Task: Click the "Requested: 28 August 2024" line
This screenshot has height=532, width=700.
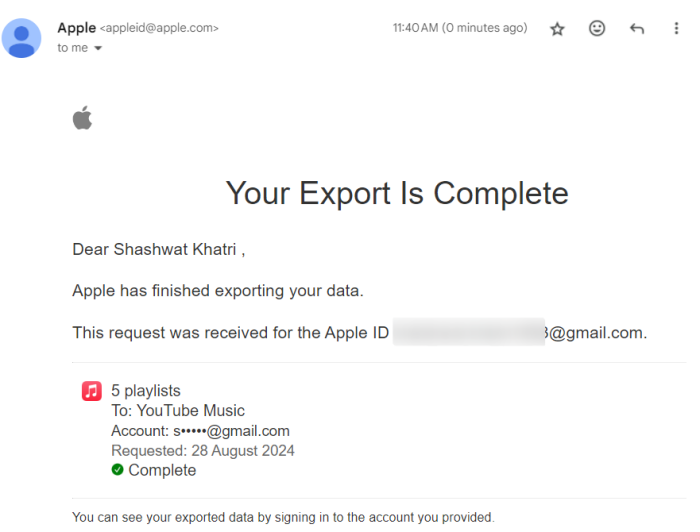Action: pyautogui.click(x=203, y=451)
